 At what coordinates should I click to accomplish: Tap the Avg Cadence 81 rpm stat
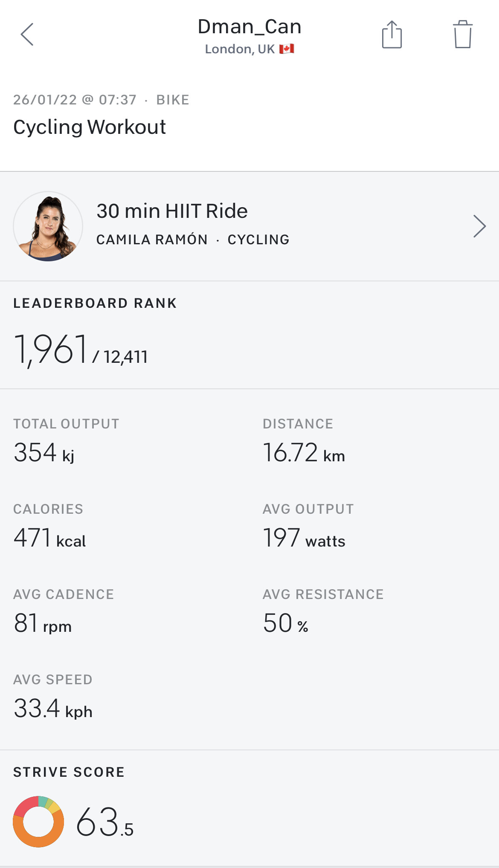pyautogui.click(x=43, y=623)
